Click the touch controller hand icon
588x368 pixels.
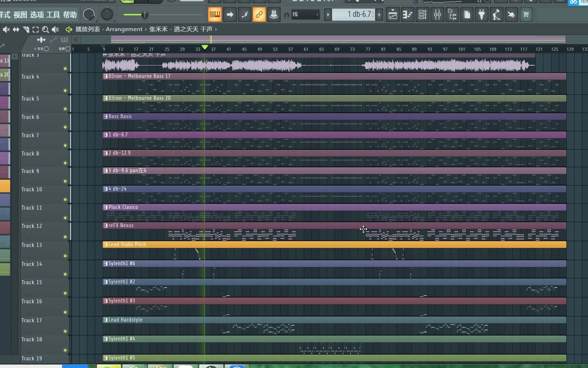pyautogui.click(x=511, y=15)
